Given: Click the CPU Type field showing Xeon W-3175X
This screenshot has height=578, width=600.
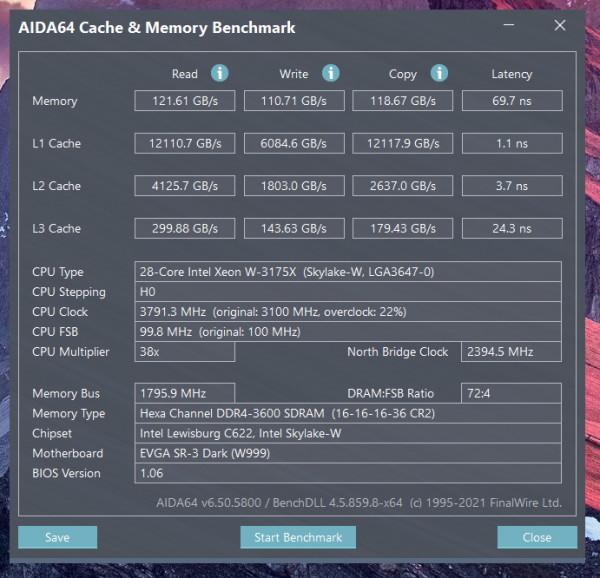Looking at the screenshot, I should pyautogui.click(x=347, y=272).
